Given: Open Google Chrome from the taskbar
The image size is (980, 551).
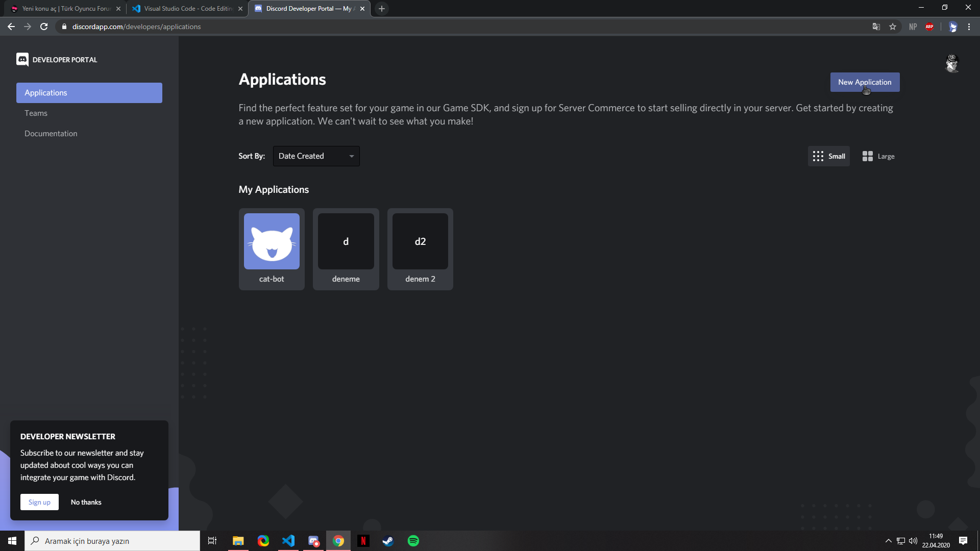Looking at the screenshot, I should 338,541.
